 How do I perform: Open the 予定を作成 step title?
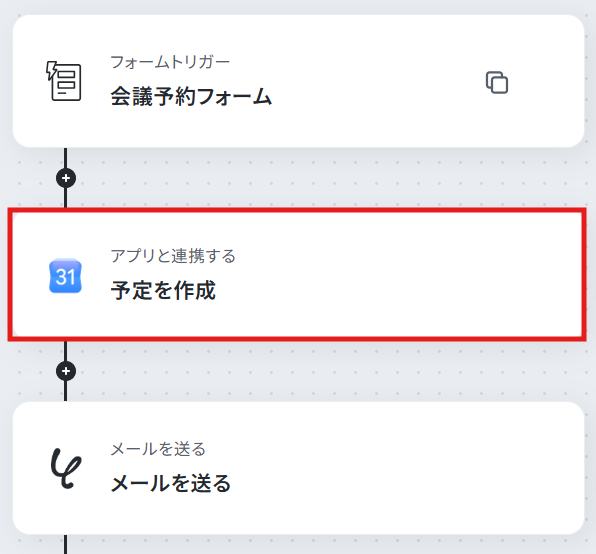[163, 290]
